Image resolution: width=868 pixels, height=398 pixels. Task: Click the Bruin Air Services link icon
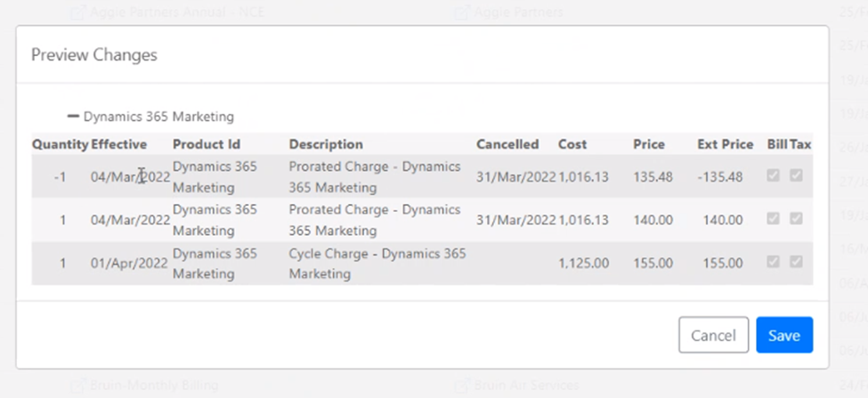click(462, 386)
